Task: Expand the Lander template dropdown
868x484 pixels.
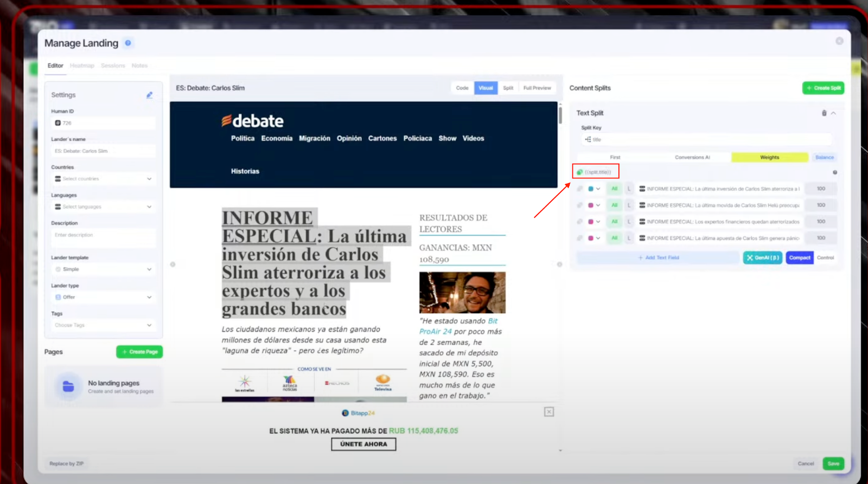Action: (103, 269)
